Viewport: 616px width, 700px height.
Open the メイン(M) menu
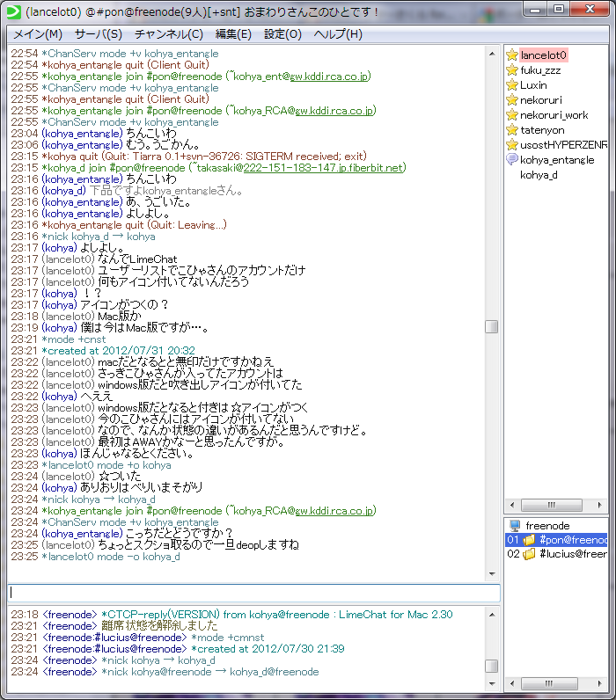click(x=38, y=34)
